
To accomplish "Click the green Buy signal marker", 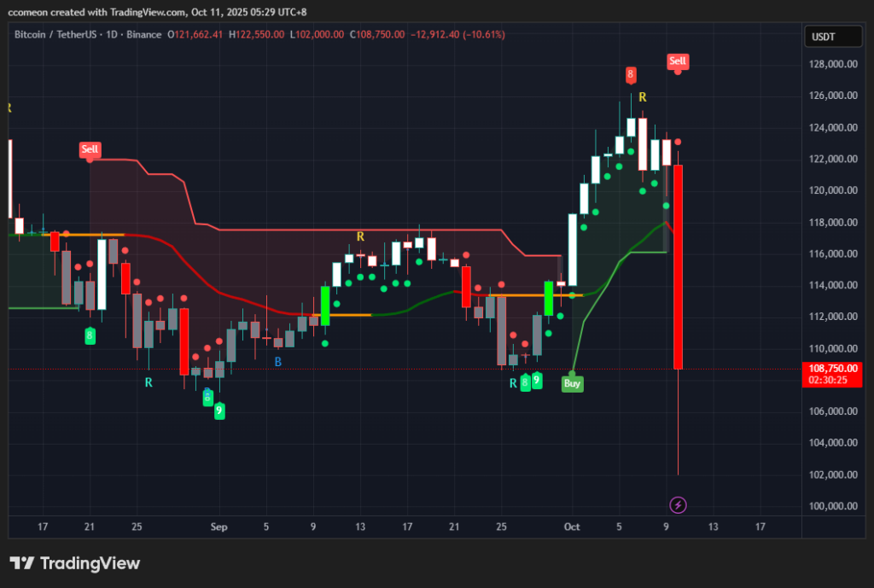I will coord(573,384).
